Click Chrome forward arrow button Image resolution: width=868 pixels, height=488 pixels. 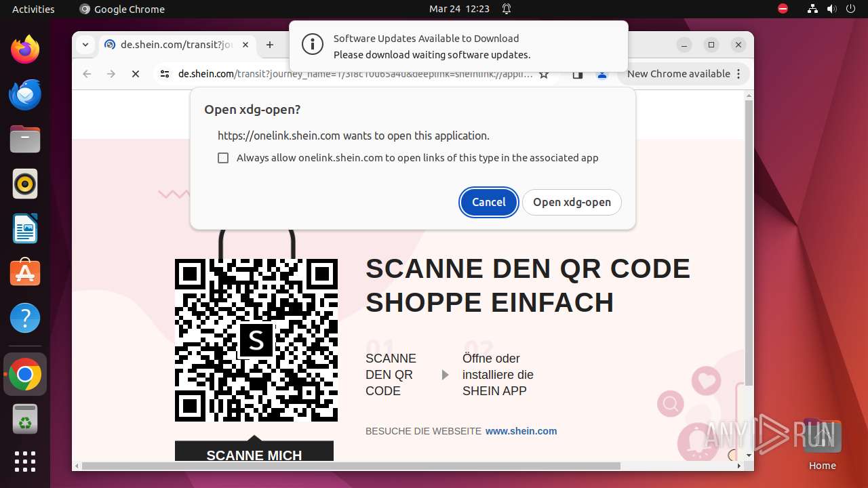[x=111, y=74]
